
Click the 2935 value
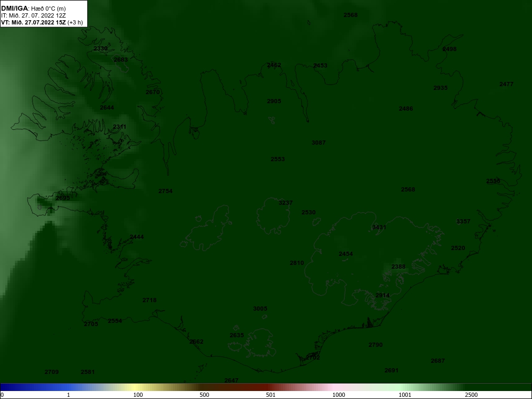pos(440,88)
